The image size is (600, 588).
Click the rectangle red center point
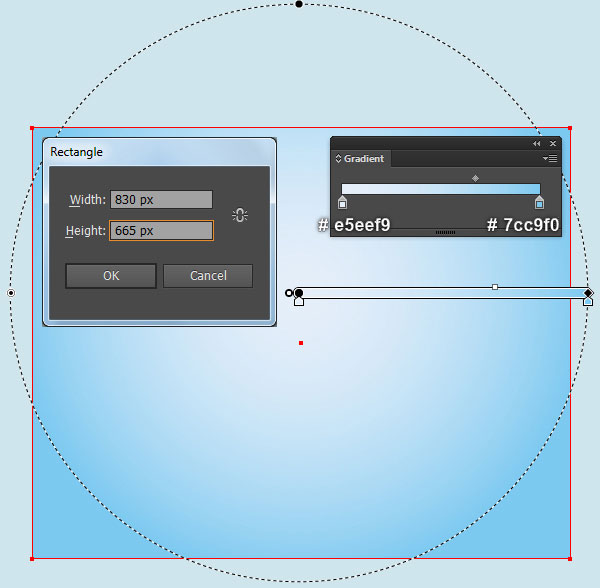click(x=301, y=343)
